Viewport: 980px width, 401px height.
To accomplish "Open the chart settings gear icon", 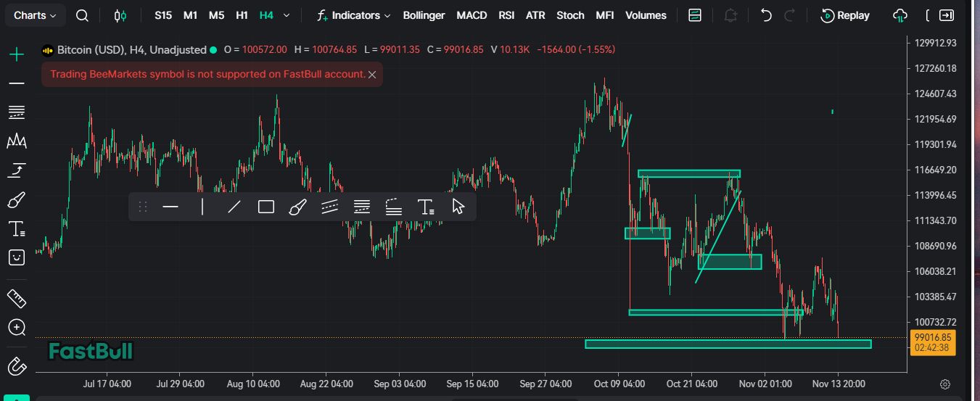I will point(944,384).
